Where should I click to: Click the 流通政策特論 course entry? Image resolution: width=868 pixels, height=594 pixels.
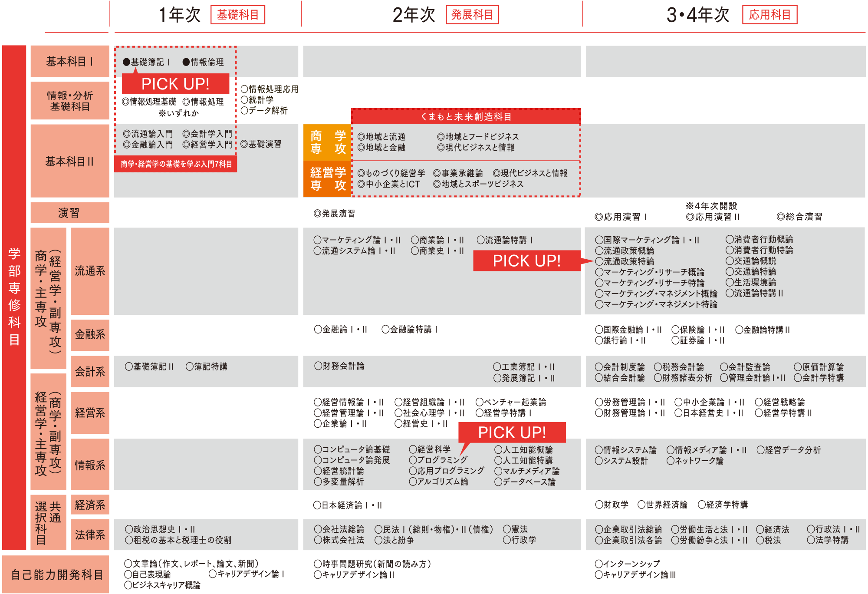coord(625,261)
